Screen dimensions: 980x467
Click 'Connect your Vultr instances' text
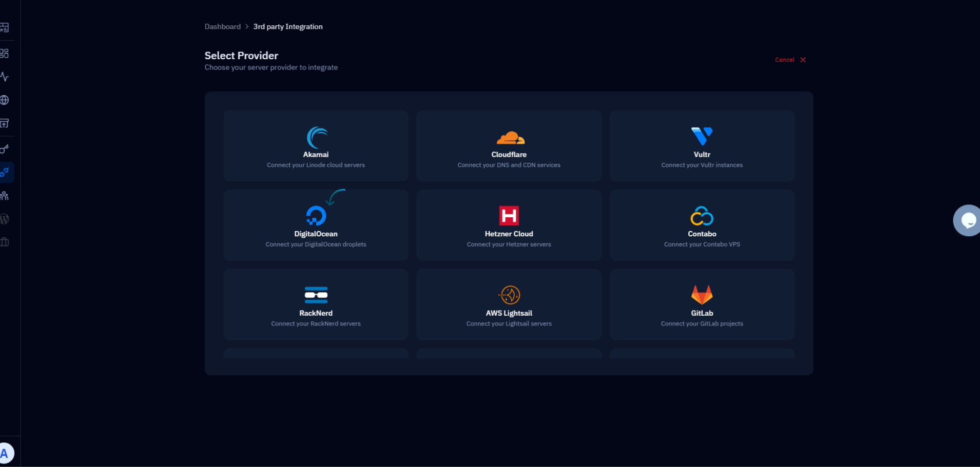tap(702, 165)
